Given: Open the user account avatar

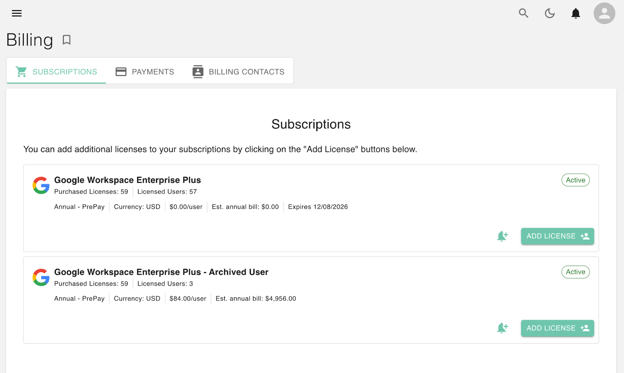Looking at the screenshot, I should (604, 14).
